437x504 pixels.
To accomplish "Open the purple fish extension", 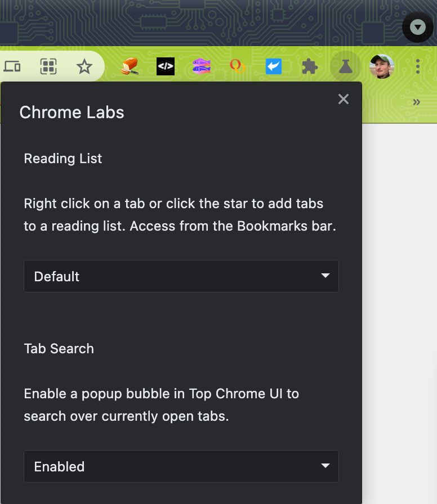I will pyautogui.click(x=202, y=67).
